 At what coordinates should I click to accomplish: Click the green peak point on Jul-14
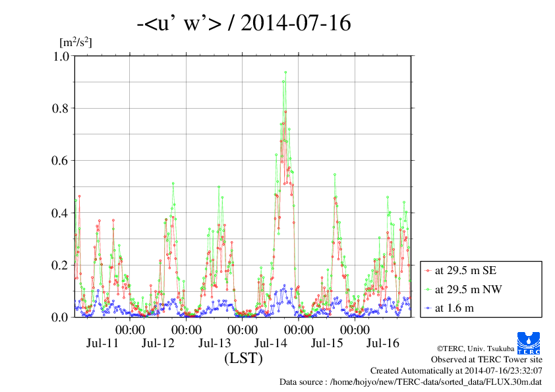point(285,72)
